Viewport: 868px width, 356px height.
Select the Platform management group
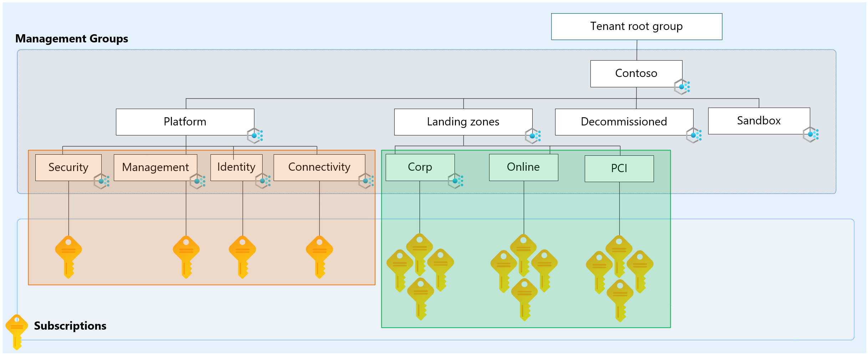[x=185, y=122]
